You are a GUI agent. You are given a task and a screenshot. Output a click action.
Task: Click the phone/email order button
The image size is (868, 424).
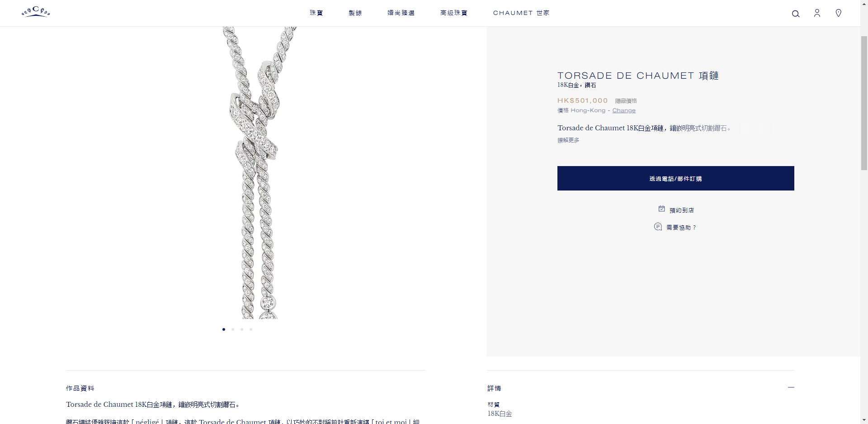(x=675, y=178)
